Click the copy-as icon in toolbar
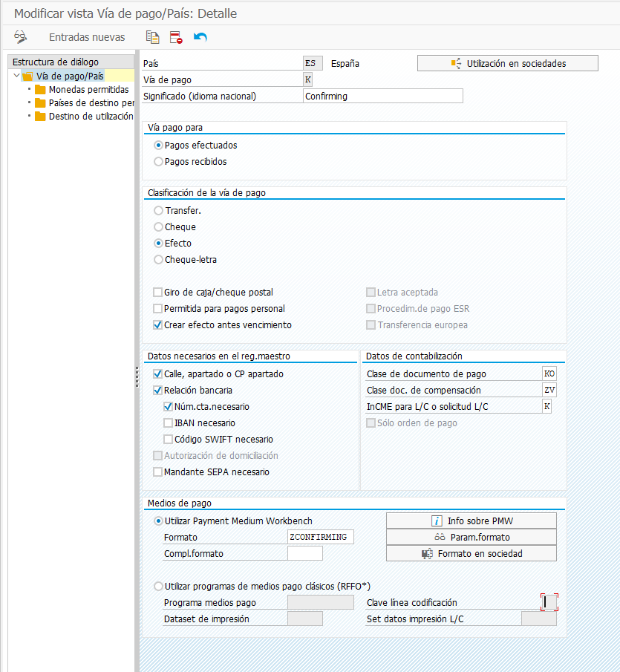 [x=152, y=37]
